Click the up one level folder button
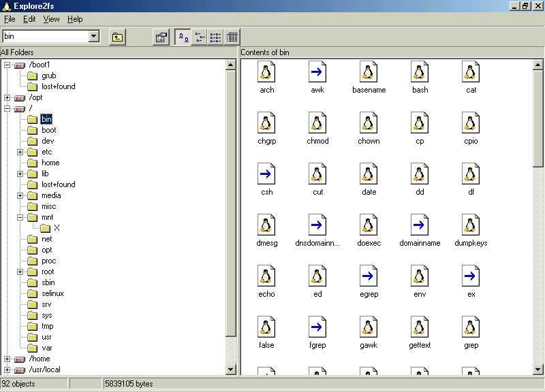Image resolution: width=545 pixels, height=392 pixels. pos(117,37)
